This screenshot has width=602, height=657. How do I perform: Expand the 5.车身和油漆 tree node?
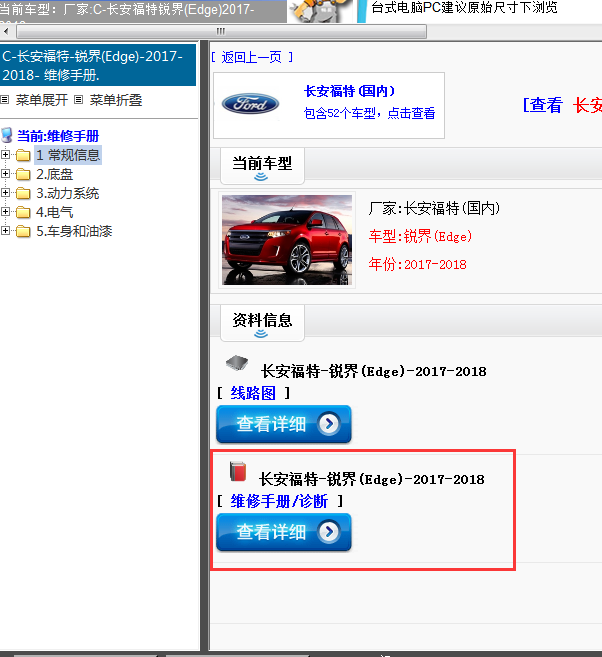point(5,230)
